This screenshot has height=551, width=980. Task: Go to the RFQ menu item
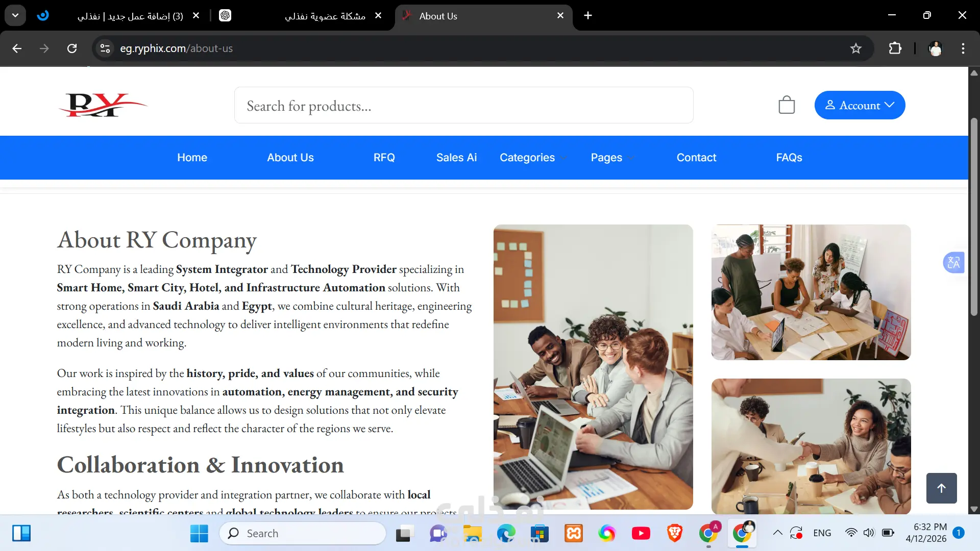[384, 158]
